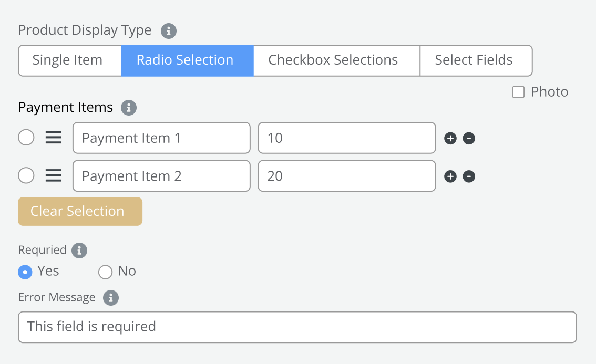Remove the Payment Item 2 row
The width and height of the screenshot is (596, 364).
coord(469,176)
